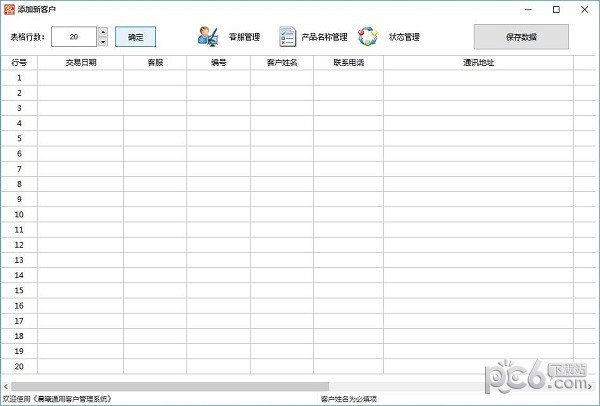This screenshot has width=600, height=406.
Task: Click the 状态管理 colored cycle icon
Action: 368,37
